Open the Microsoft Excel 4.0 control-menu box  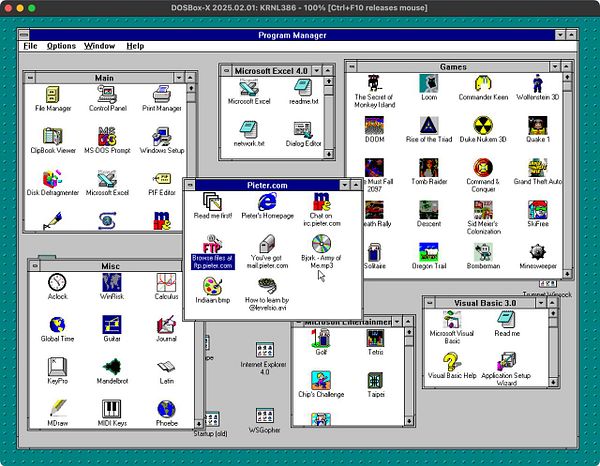[x=226, y=71]
